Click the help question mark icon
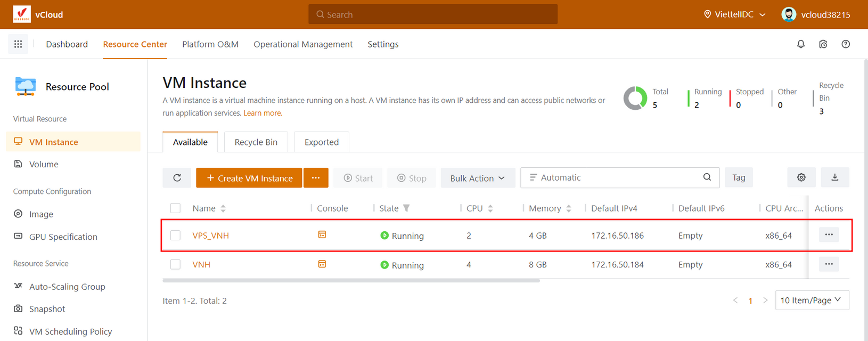The height and width of the screenshot is (341, 868). [845, 44]
